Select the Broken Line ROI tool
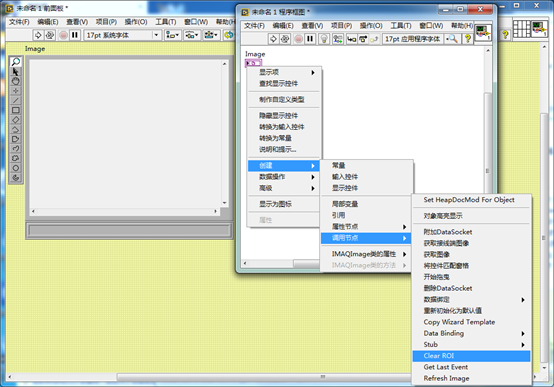The height and width of the screenshot is (387, 554). [16, 129]
